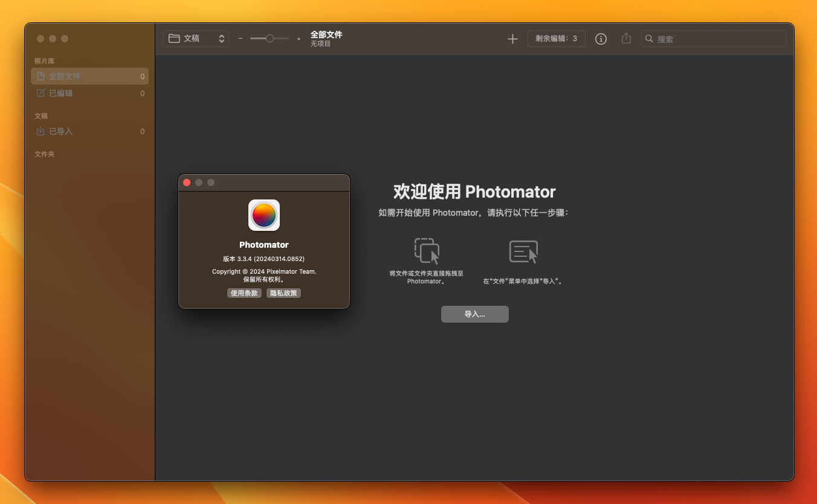This screenshot has height=504, width=817.
Task: Click the 欢迎使用 Photomator heading
Action: tap(474, 192)
